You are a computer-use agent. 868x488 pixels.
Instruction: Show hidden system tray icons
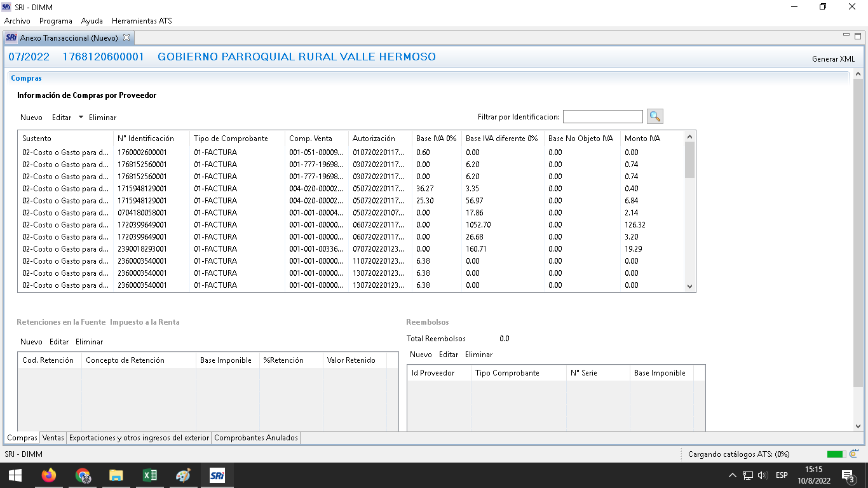point(732,475)
